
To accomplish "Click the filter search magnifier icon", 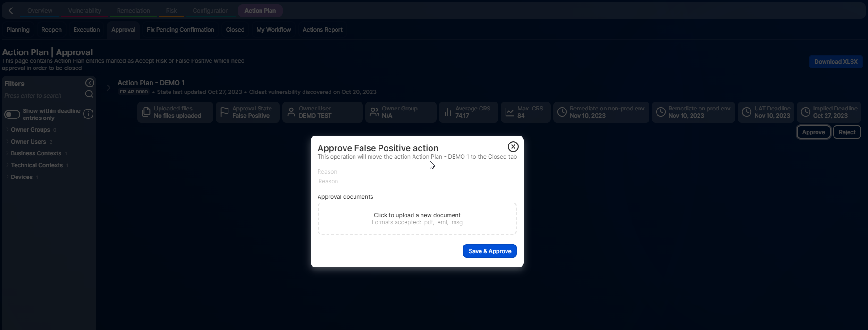I will pos(89,94).
